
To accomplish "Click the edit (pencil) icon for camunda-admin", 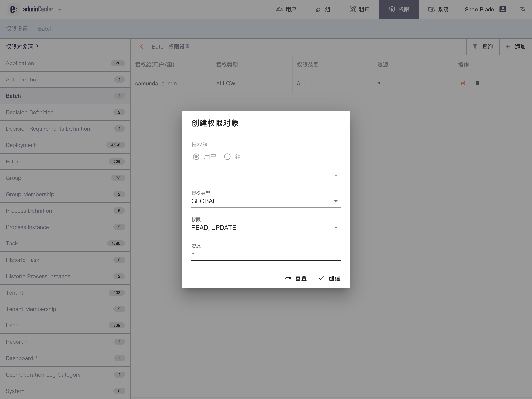I will tap(463, 83).
